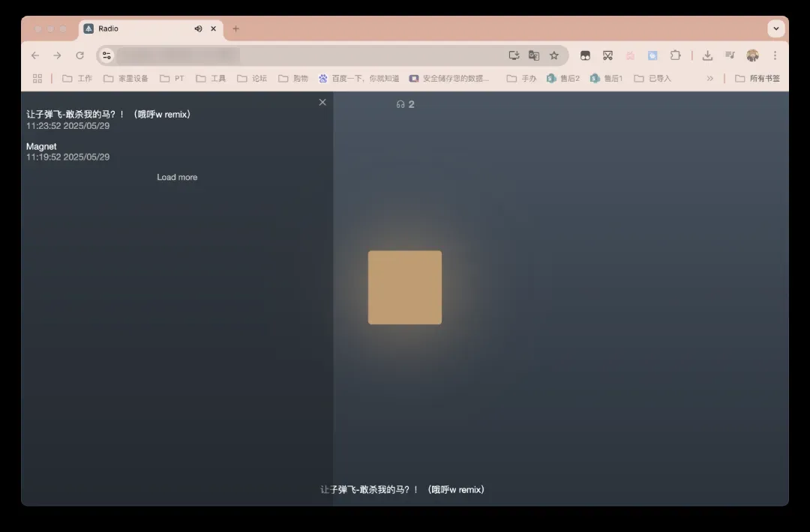The image size is (810, 532).
Task: Open the 工具 bookmark folder
Action: click(x=211, y=78)
